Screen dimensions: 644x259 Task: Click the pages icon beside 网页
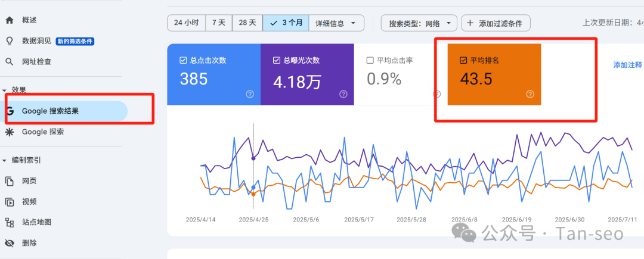tap(10, 181)
